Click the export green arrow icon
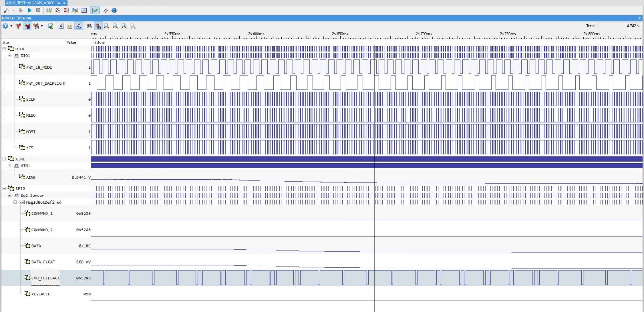 click(x=50, y=26)
